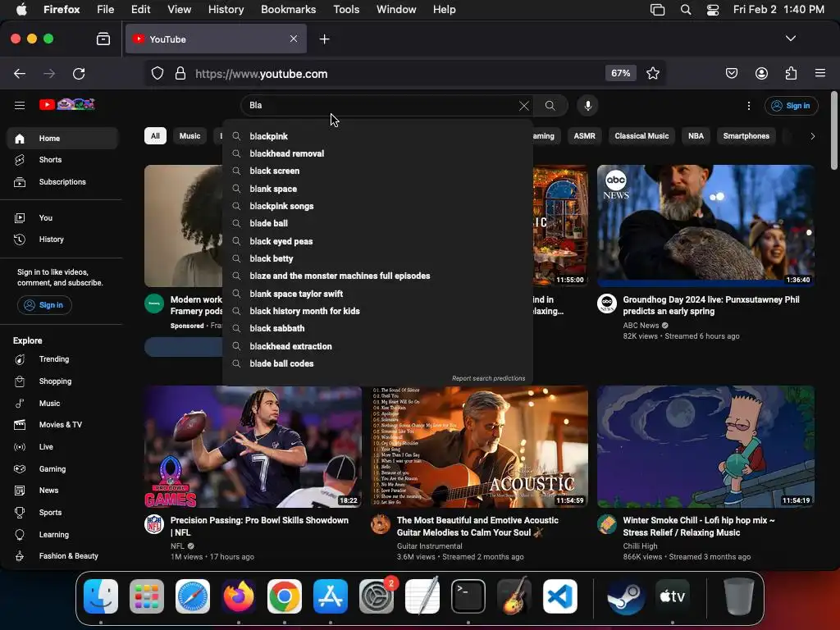Open Chrome from the dock
The image size is (840, 630).
pos(285,596)
